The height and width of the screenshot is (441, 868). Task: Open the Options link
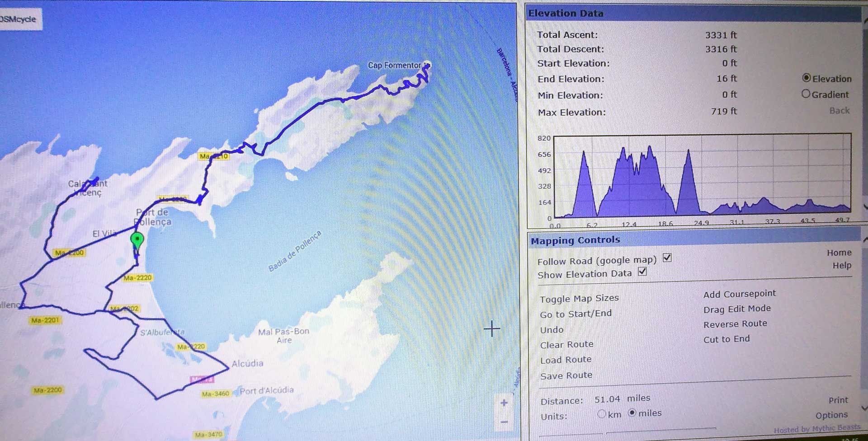coord(831,415)
